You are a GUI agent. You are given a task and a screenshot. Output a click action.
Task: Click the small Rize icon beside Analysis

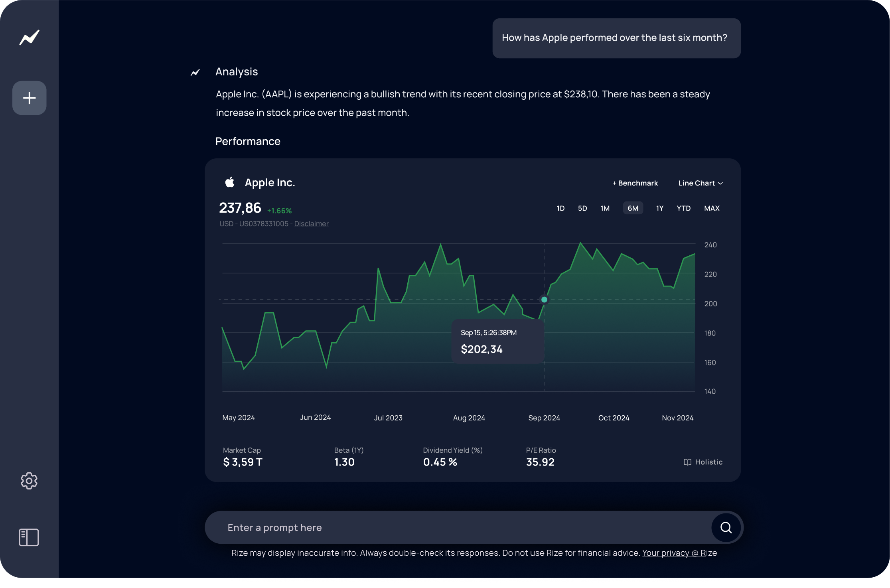pos(195,72)
